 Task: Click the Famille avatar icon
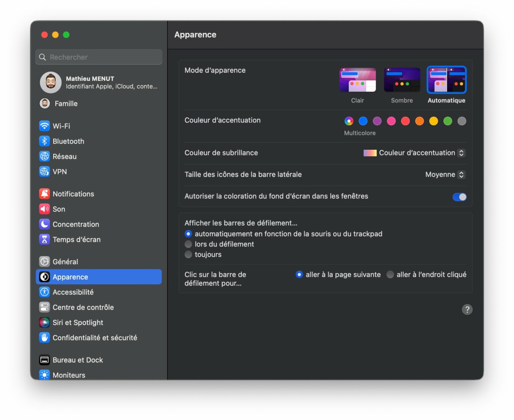45,103
